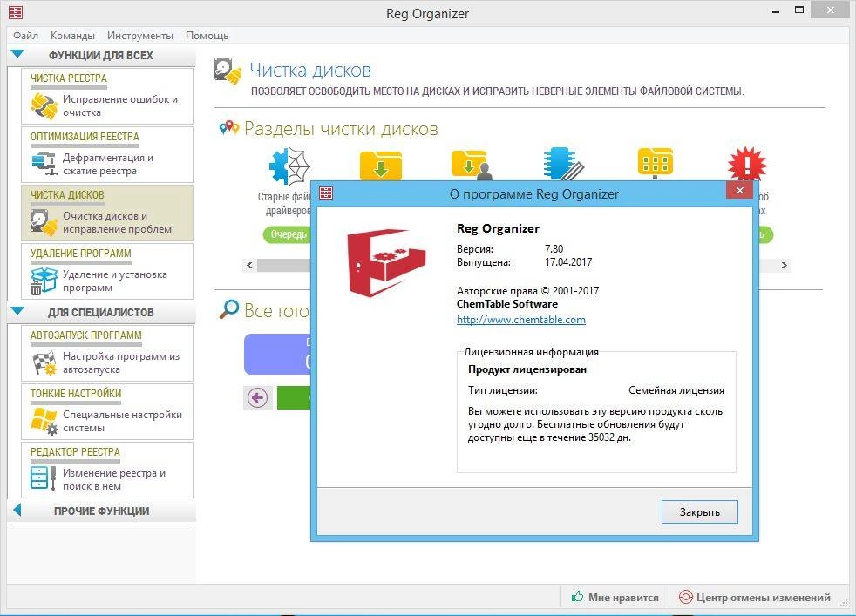
Task: Click the autostart checkered flag icon
Action: [x=44, y=363]
